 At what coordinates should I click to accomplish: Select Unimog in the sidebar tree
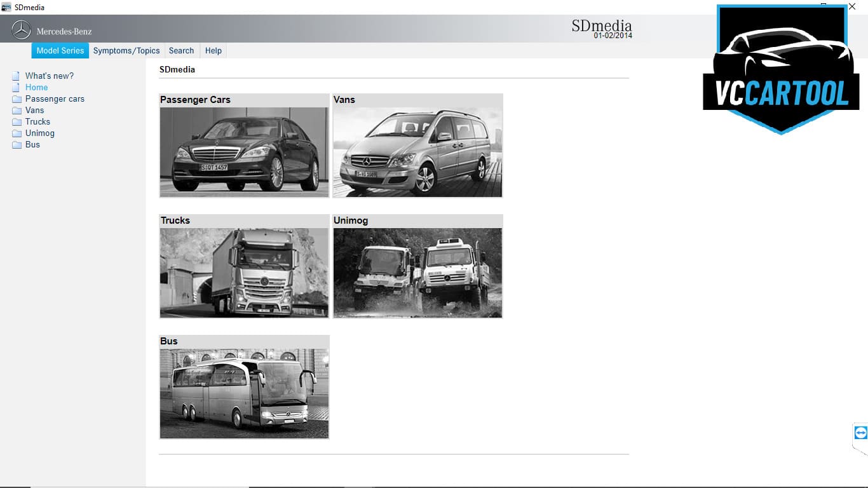pyautogui.click(x=40, y=133)
